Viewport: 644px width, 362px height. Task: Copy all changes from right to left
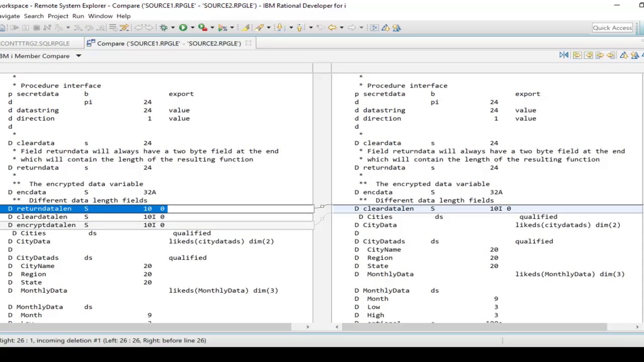click(x=588, y=55)
